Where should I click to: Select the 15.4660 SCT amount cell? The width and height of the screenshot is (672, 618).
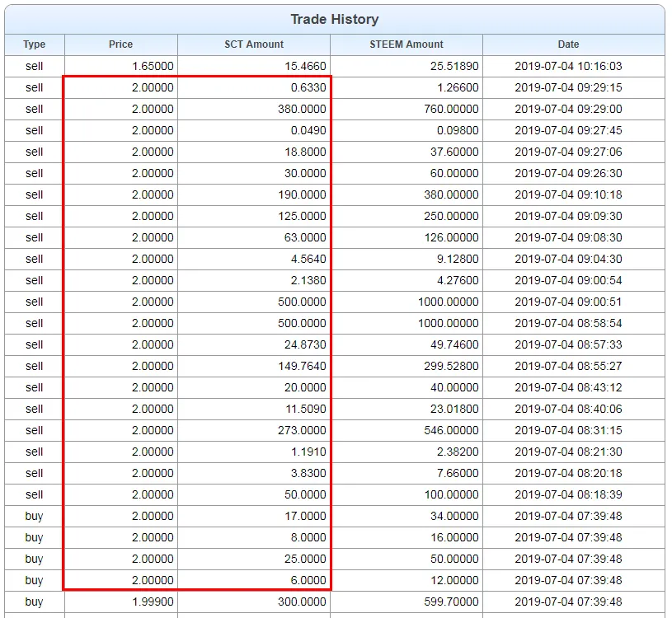click(303, 66)
